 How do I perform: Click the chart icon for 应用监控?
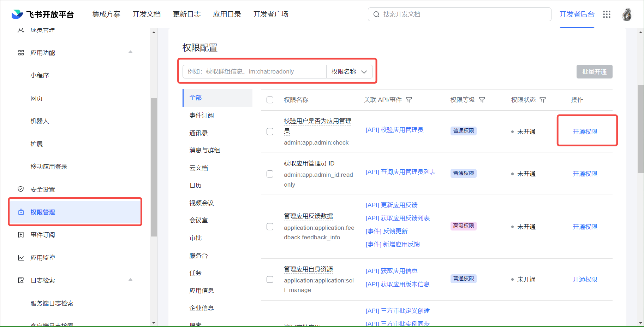click(21, 258)
